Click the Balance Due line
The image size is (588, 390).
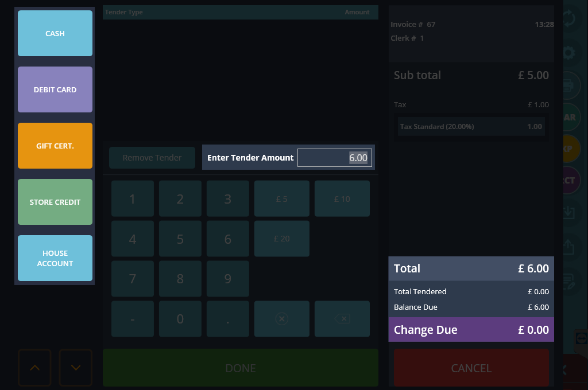471,307
